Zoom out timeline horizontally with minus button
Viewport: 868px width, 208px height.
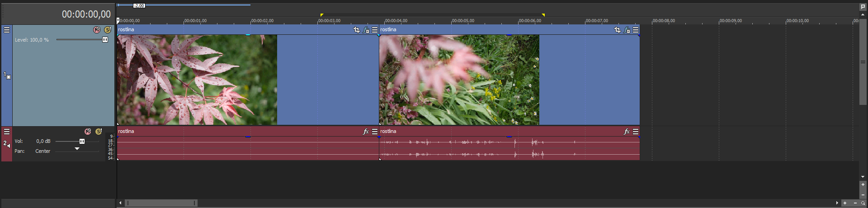click(x=855, y=203)
